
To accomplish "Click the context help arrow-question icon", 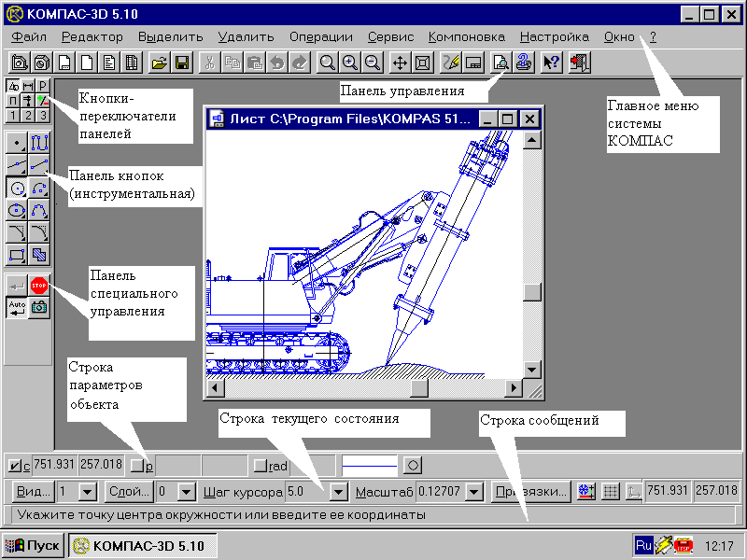I will 551,63.
